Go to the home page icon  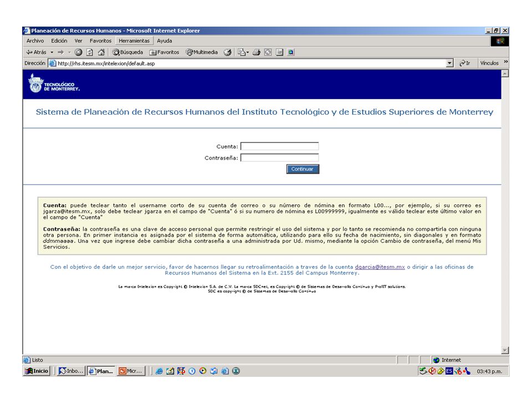pyautogui.click(x=101, y=52)
